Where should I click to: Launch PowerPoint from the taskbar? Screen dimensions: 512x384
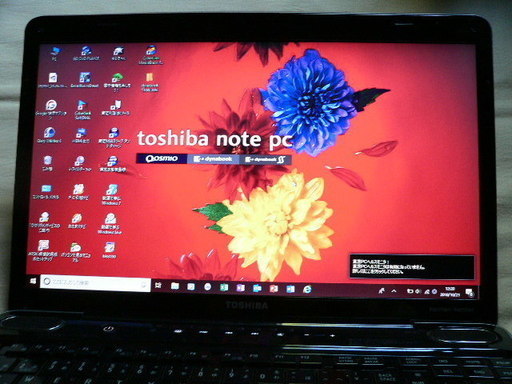coord(274,289)
